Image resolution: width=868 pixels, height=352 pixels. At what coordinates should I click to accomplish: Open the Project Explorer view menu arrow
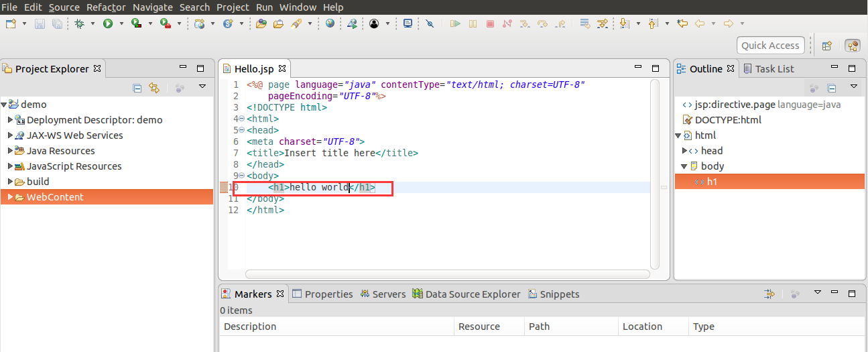tap(202, 87)
